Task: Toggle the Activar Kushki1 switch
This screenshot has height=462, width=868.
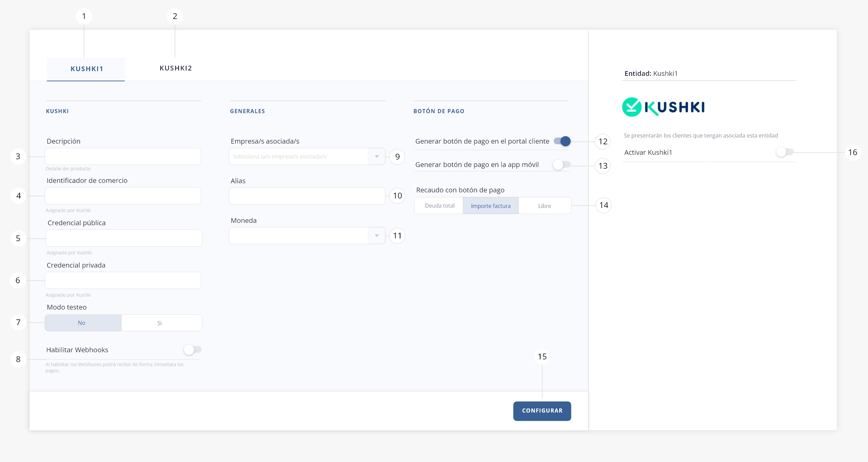Action: click(785, 152)
